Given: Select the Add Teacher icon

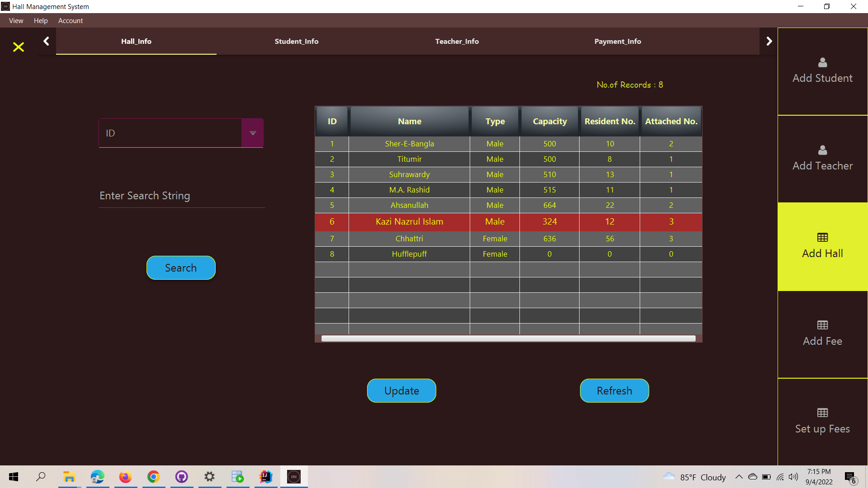Looking at the screenshot, I should click(x=822, y=150).
